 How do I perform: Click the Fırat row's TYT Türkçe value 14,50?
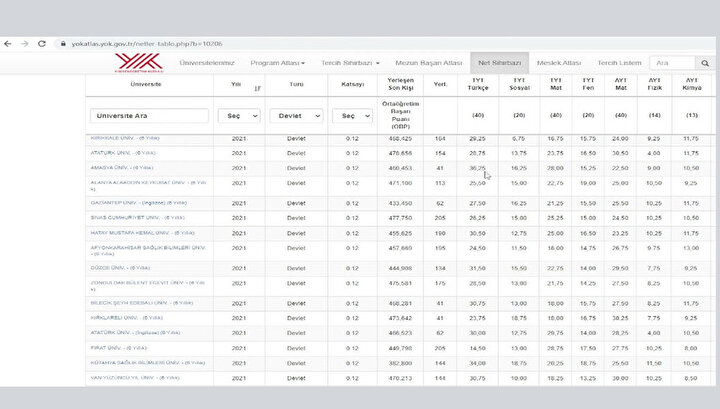tap(478, 348)
